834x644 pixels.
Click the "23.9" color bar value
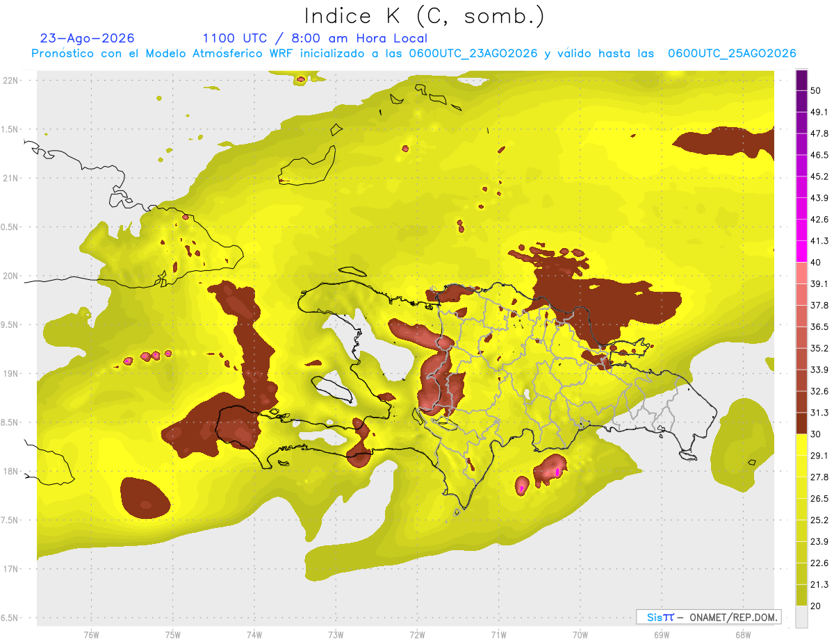tap(819, 541)
